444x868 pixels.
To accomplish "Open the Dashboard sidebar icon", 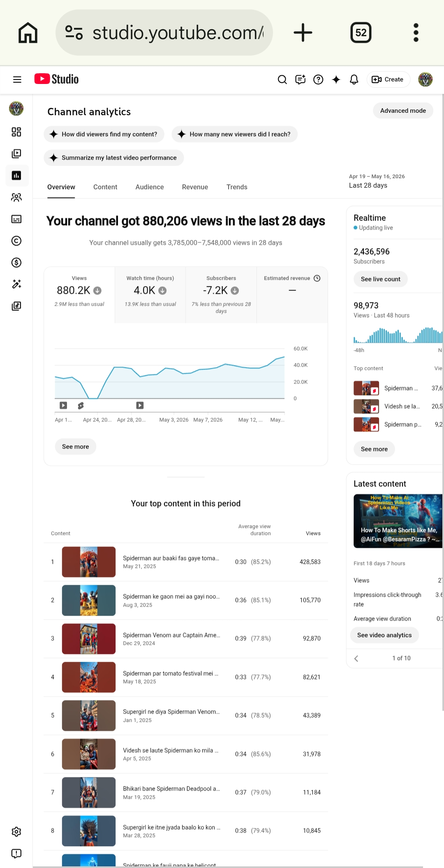I will pyautogui.click(x=16, y=132).
